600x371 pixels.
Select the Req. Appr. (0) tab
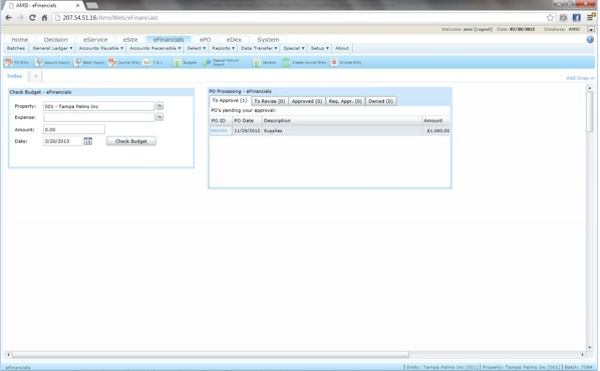tap(345, 101)
